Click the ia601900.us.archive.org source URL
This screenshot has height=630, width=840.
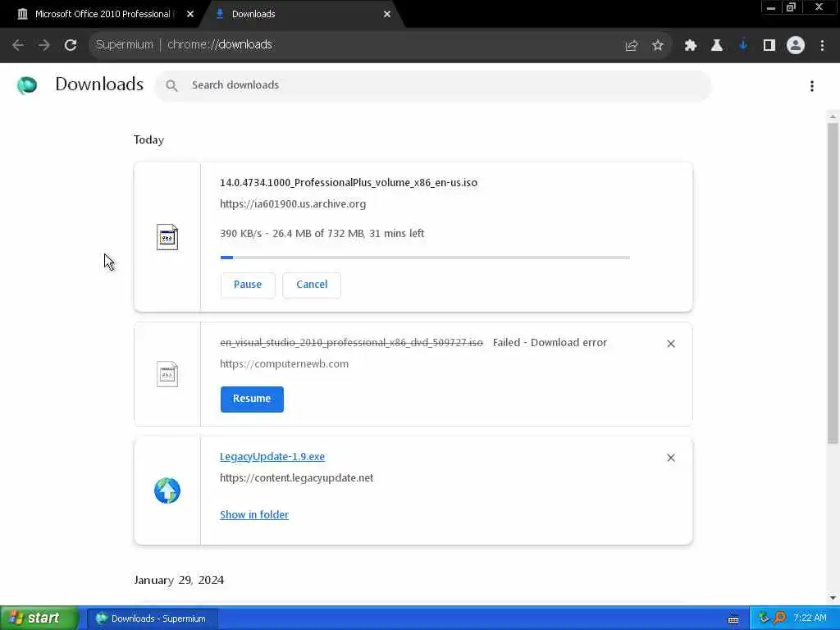click(293, 204)
